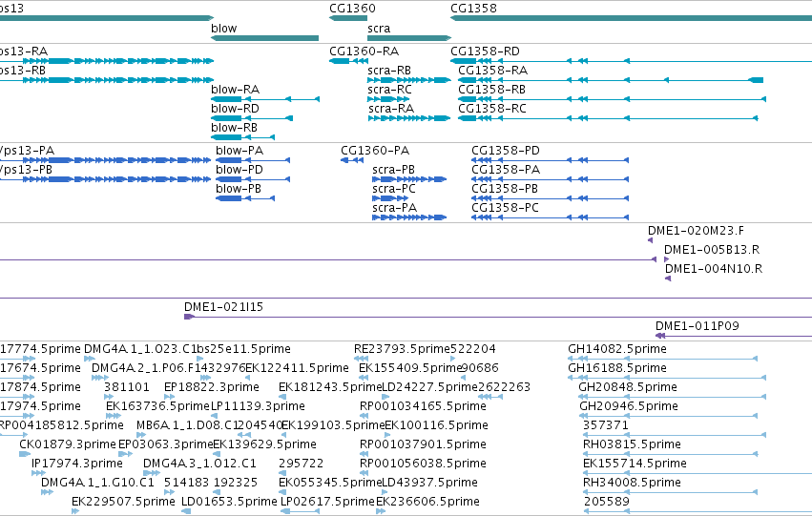Click EST EK229507.5prime

(75, 512)
